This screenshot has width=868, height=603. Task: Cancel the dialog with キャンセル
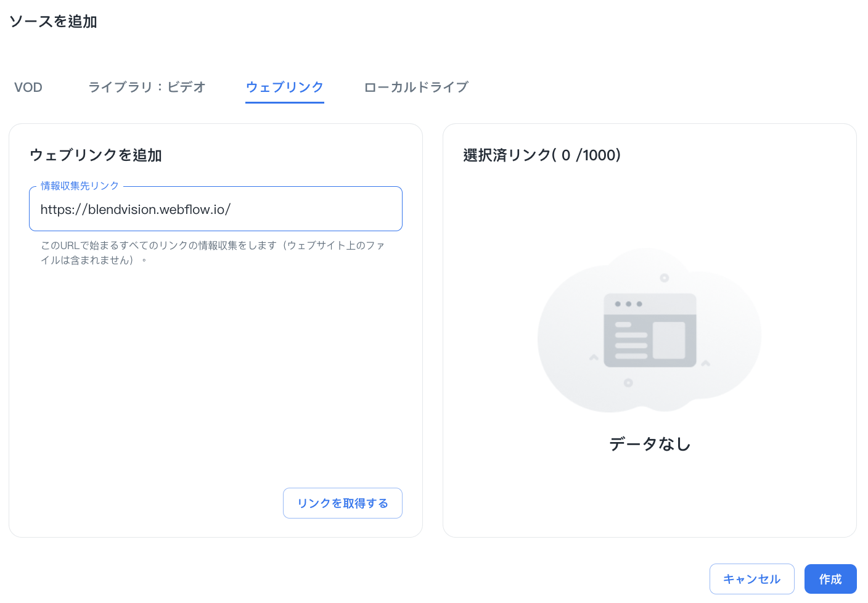point(751,579)
